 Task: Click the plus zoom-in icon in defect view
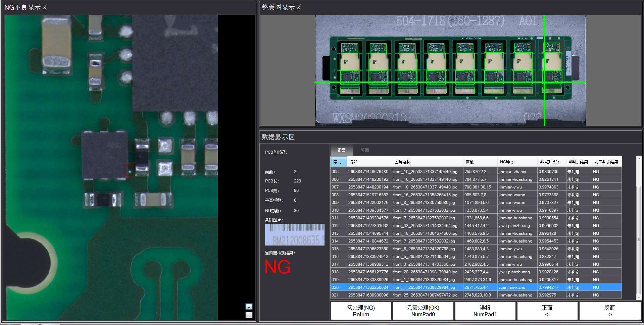pyautogui.click(x=249, y=307)
